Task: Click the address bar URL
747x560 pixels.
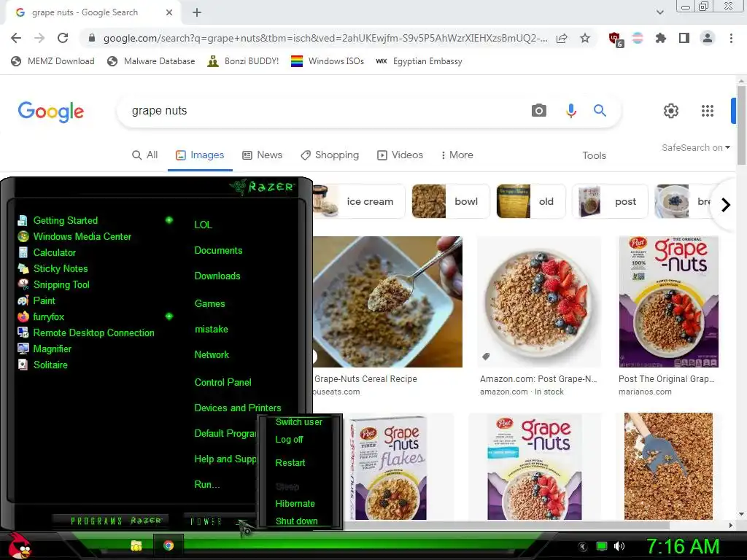Action: click(x=325, y=38)
